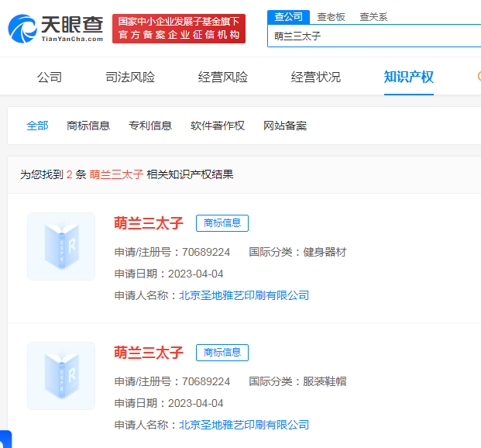Click 商标信息 tag on 健身器材 result

(222, 223)
